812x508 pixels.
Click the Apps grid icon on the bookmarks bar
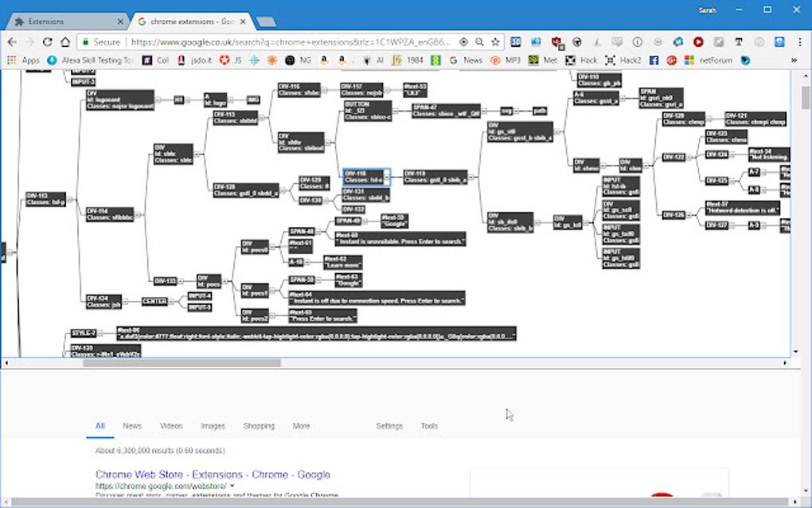click(x=10, y=60)
